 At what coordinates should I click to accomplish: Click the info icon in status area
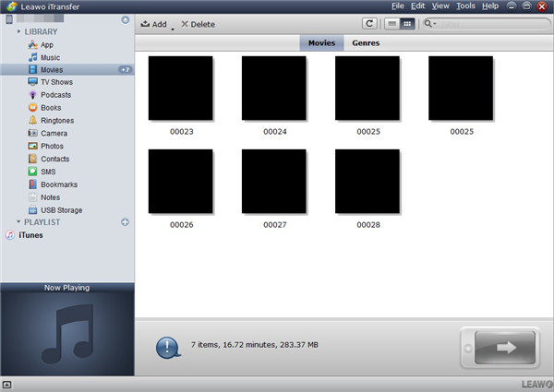[167, 347]
